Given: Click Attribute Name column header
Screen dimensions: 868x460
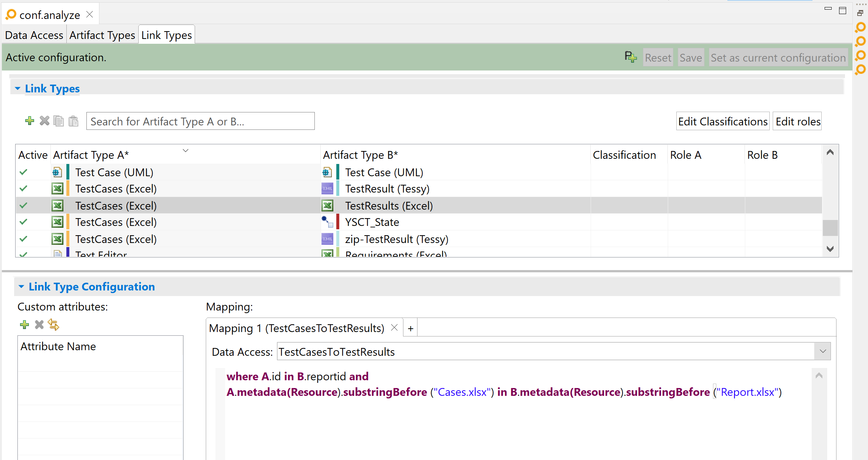Looking at the screenshot, I should 100,346.
